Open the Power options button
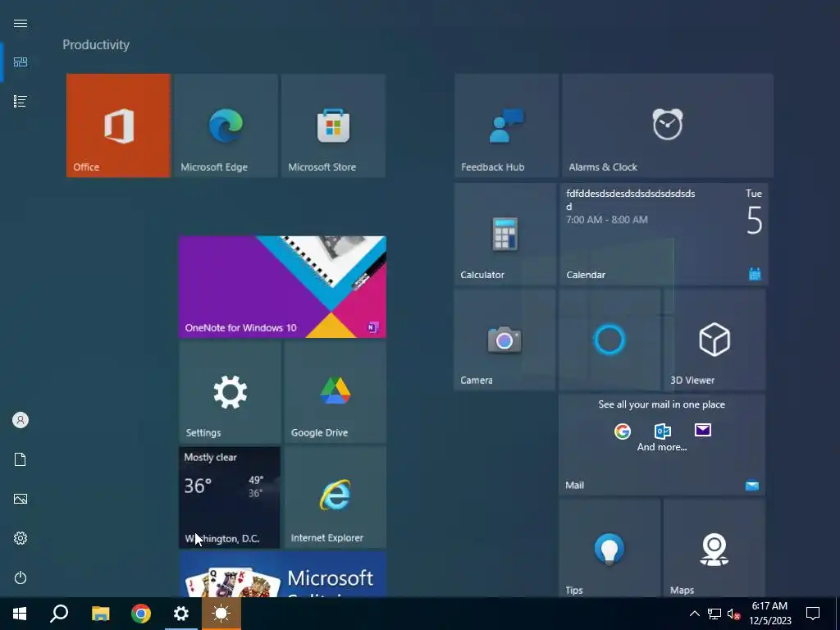The image size is (840, 630). pyautogui.click(x=21, y=577)
